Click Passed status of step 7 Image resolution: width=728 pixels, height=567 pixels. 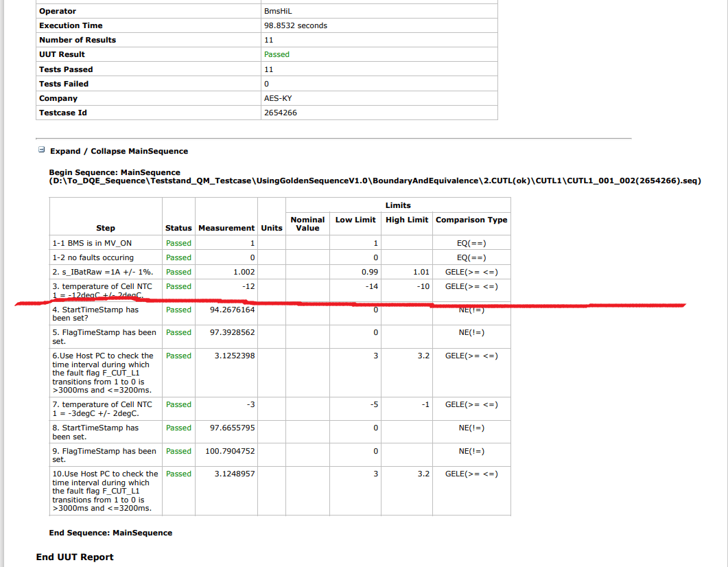[x=178, y=404]
